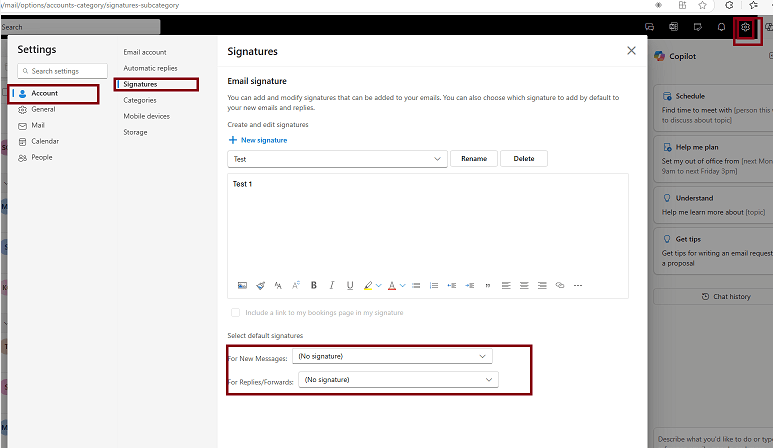The image size is (773, 448).
Task: Toggle underline formatting
Action: 350,285
